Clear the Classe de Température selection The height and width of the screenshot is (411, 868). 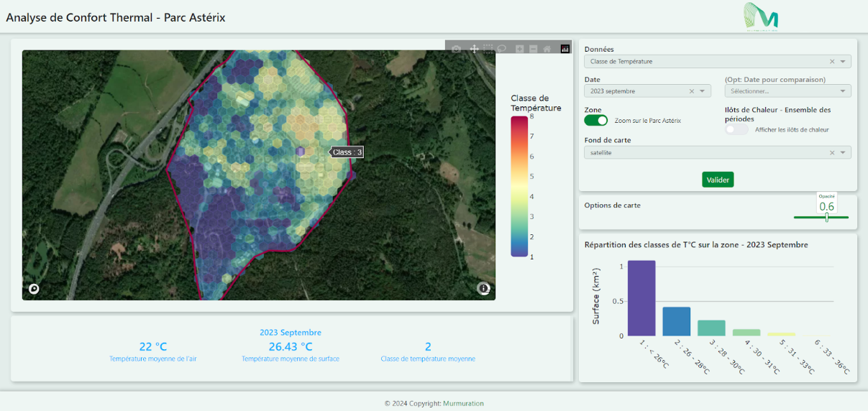pos(832,62)
